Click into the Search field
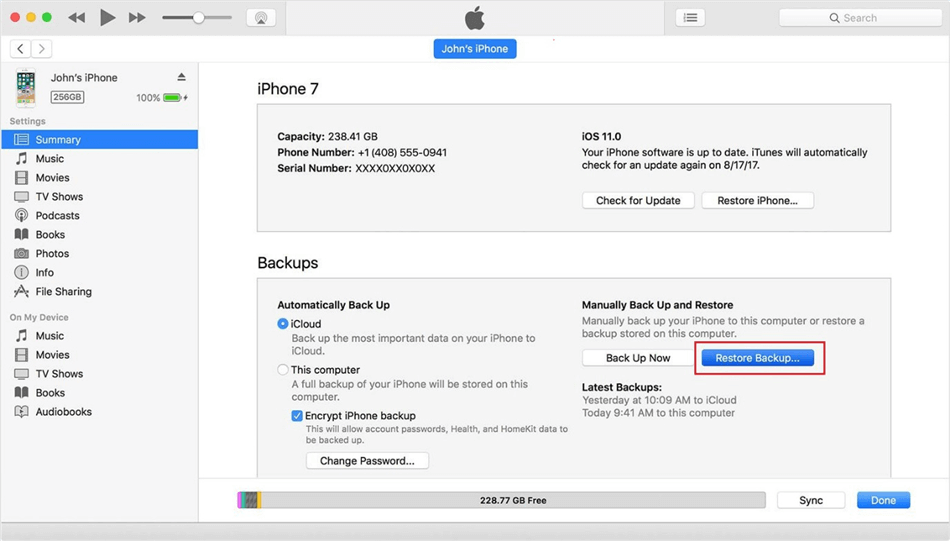Image resolution: width=950 pixels, height=541 pixels. click(x=860, y=18)
